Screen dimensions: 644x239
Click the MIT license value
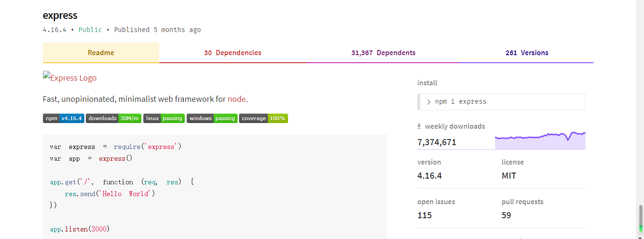point(509,176)
